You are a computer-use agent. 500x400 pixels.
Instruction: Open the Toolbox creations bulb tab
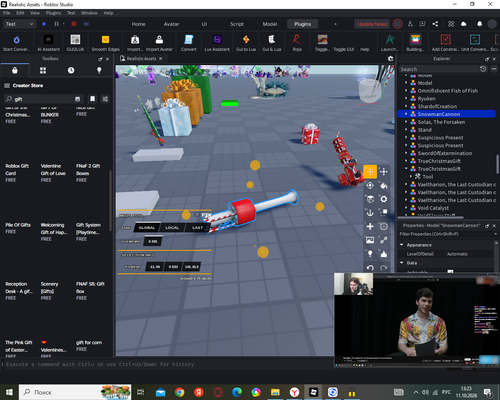click(99, 70)
